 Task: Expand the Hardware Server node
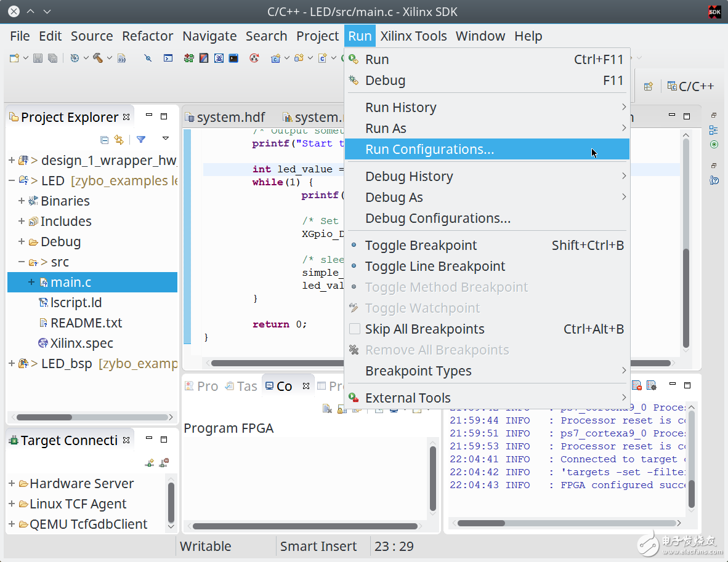pos(12,484)
